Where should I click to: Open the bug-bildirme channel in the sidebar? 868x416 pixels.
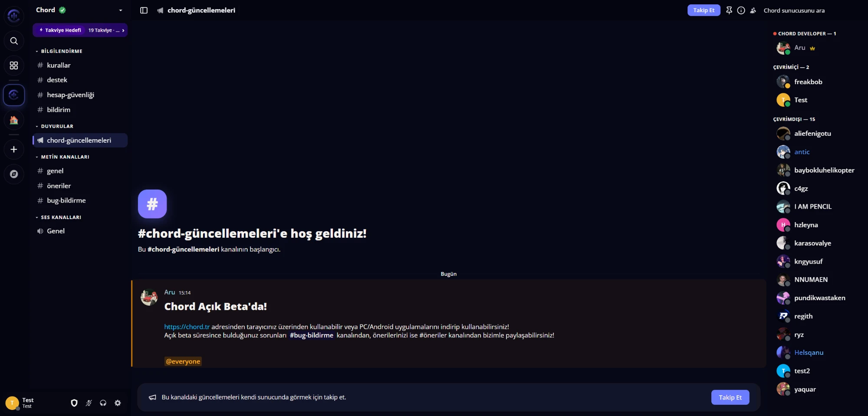(x=80, y=200)
